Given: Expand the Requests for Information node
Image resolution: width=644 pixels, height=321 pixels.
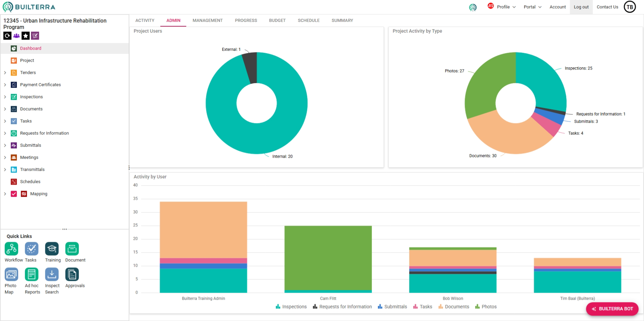Looking at the screenshot, I should pos(5,133).
